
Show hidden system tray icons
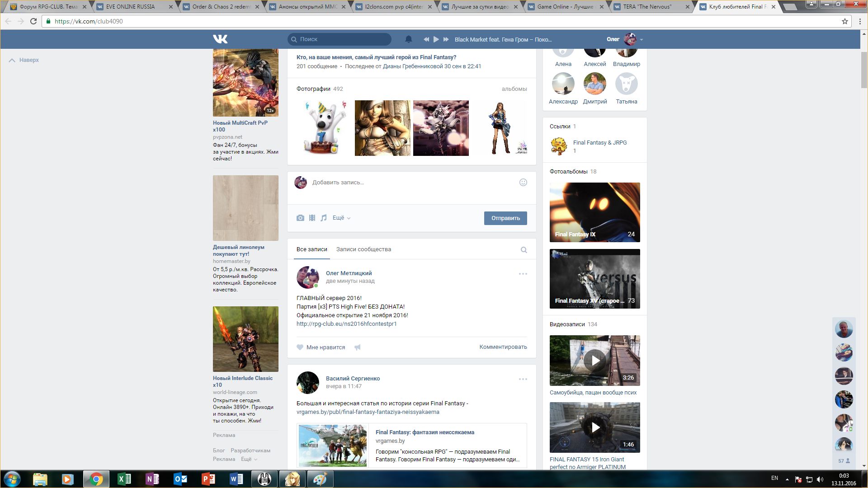coord(787,479)
